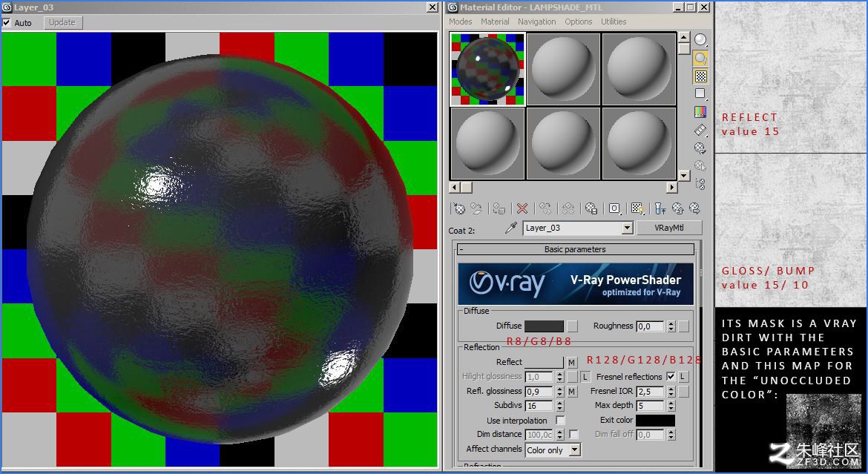Click Refl. glossiness spinner arrows

click(559, 392)
